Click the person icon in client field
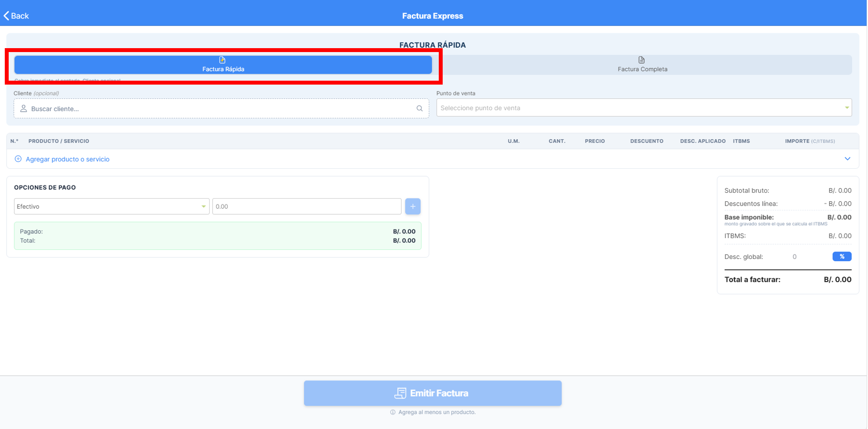 [x=23, y=108]
